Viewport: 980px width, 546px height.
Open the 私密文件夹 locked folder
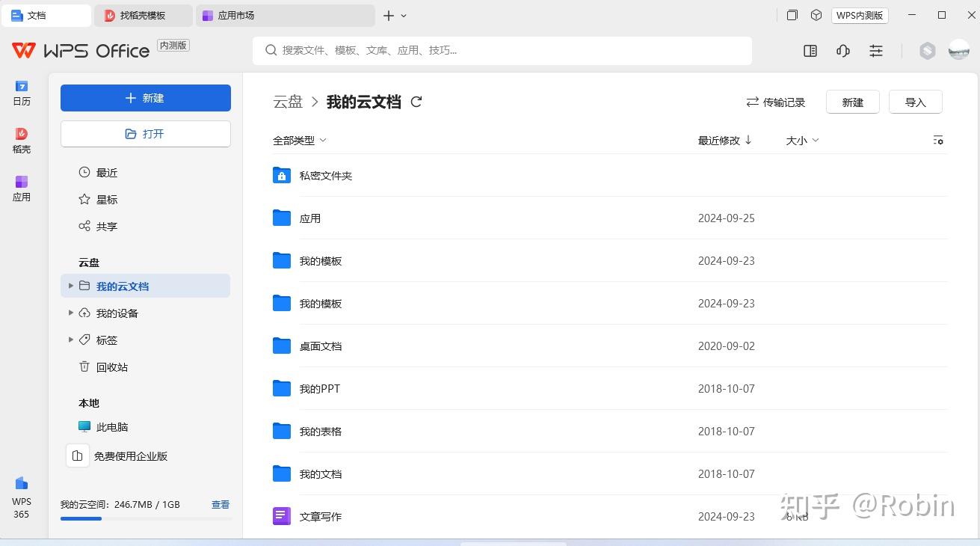[326, 175]
